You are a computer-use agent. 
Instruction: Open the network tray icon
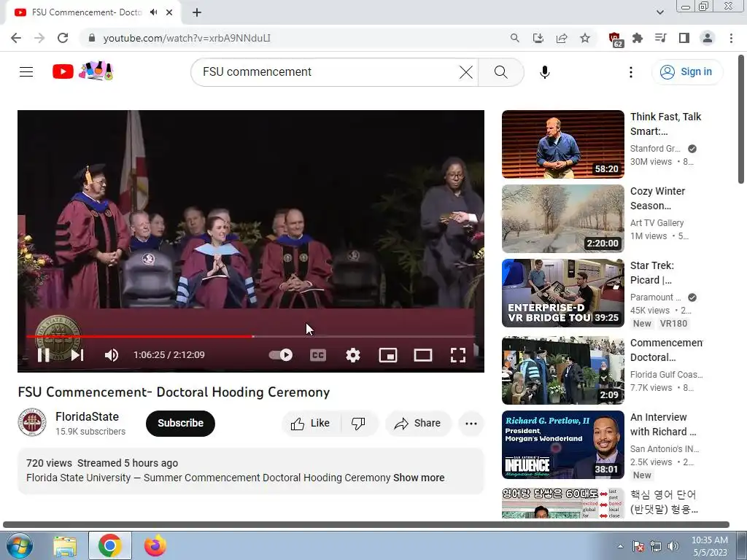(656, 546)
